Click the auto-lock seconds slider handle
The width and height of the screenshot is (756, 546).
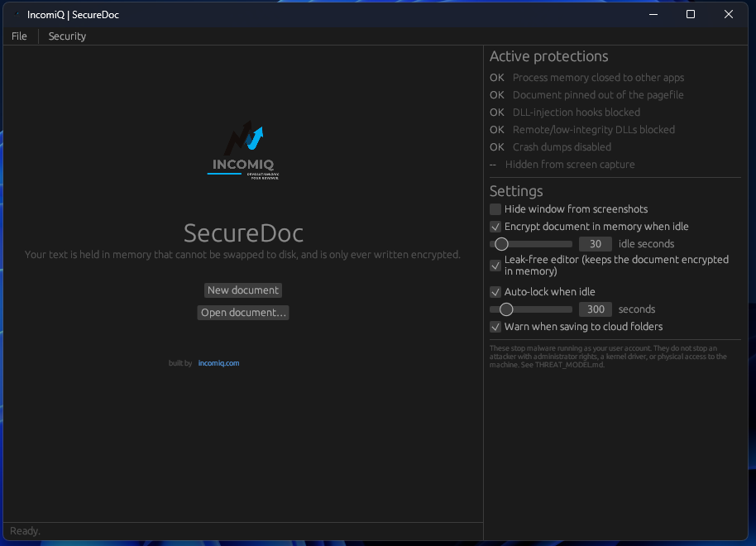click(x=505, y=309)
